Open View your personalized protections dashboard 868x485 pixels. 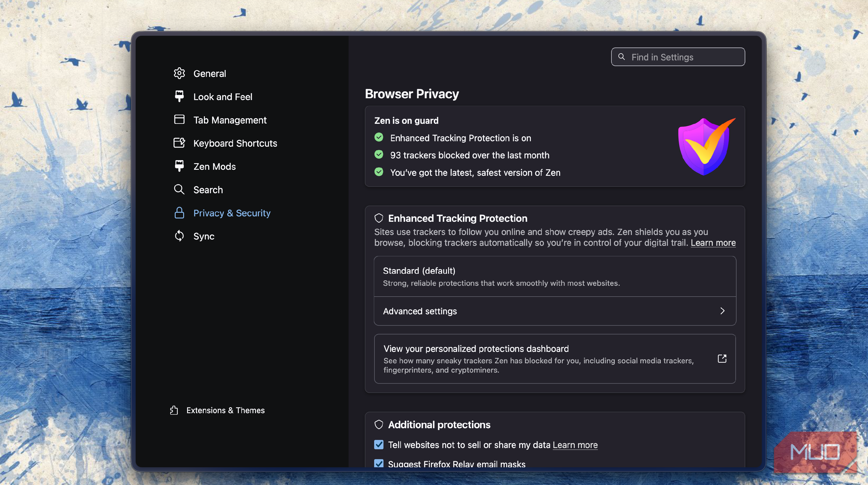click(x=555, y=359)
